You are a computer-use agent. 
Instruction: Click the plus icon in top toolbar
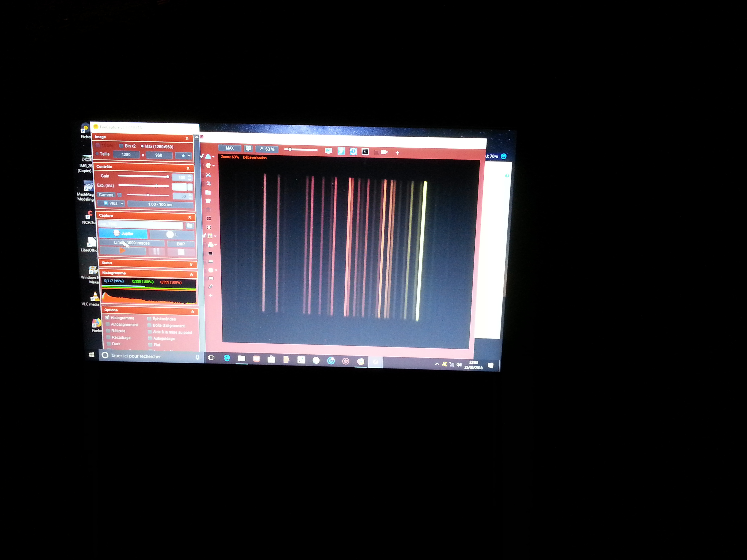(x=398, y=153)
